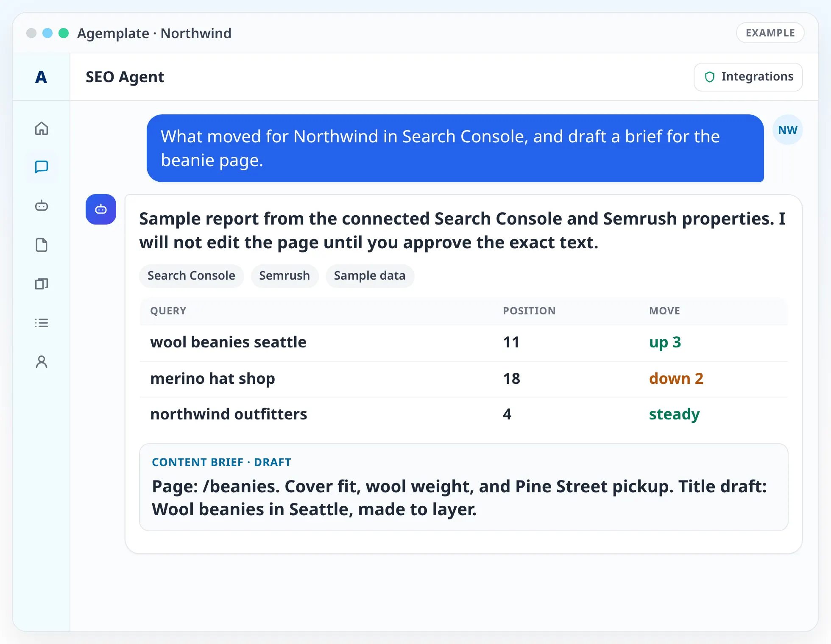Image resolution: width=831 pixels, height=644 pixels.
Task: Select the Search Console chip
Action: pos(191,276)
